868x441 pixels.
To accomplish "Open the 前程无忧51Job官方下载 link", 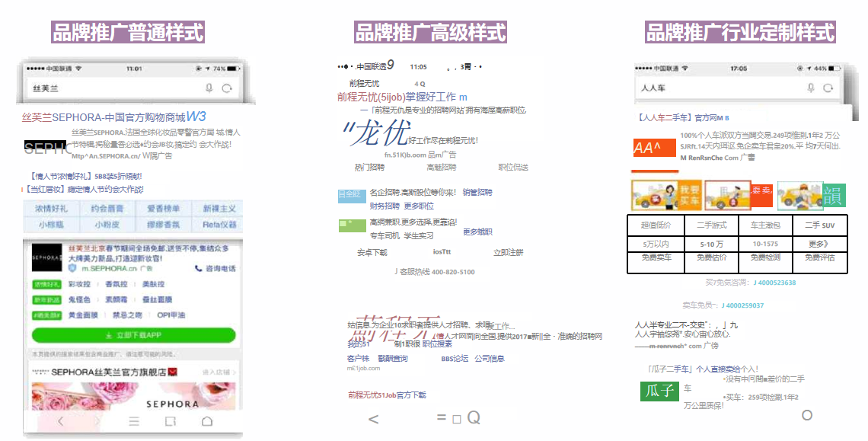I will click(x=387, y=395).
